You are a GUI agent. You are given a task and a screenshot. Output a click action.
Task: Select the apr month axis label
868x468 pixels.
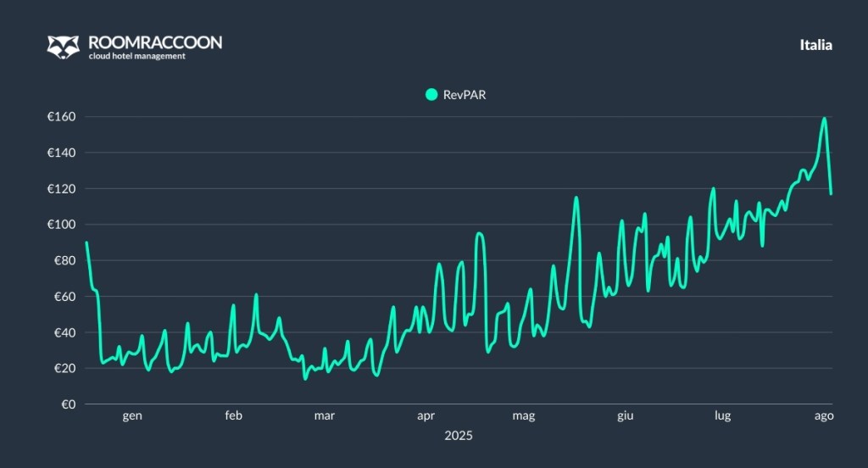pyautogui.click(x=426, y=415)
